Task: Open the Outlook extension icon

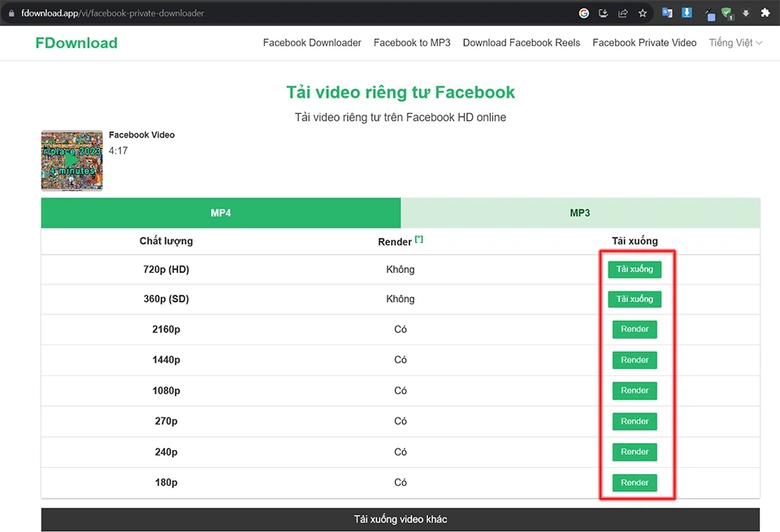Action: 667,13
